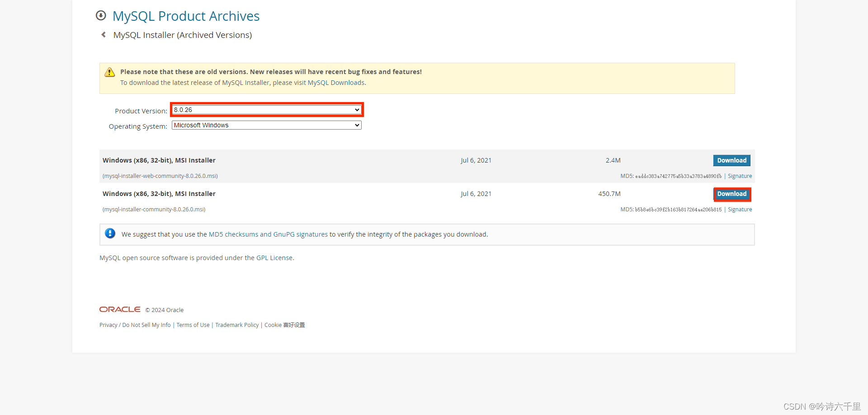The image size is (868, 415).
Task: Open the Operating System Microsoft Windows dropdown
Action: point(267,125)
